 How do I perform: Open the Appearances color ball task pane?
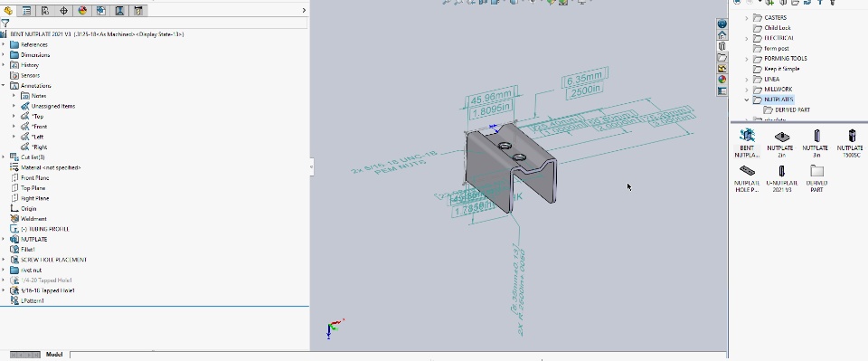[x=722, y=80]
